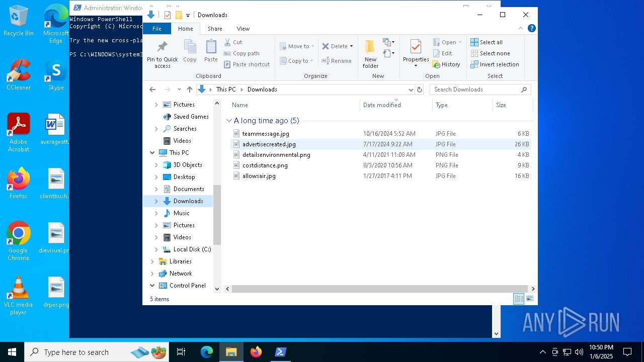Open Adobe Acrobat desktop shortcut
Viewport: 644px width, 362px height.
tap(19, 133)
